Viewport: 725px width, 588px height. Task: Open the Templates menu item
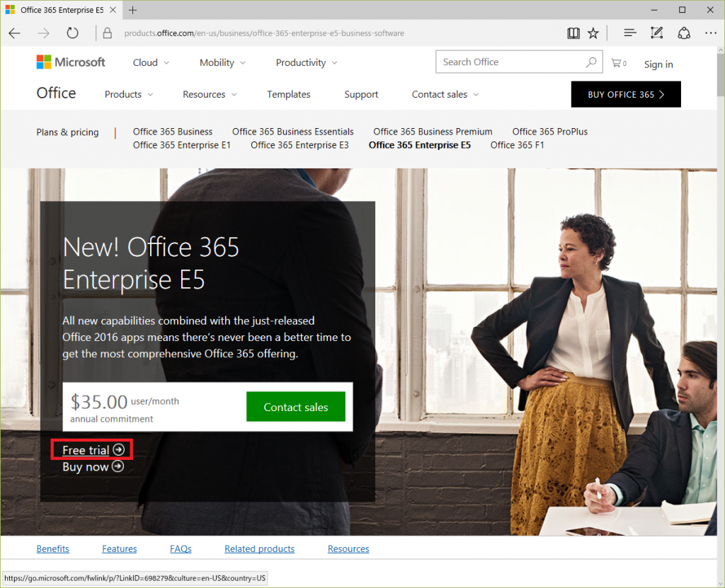[289, 94]
